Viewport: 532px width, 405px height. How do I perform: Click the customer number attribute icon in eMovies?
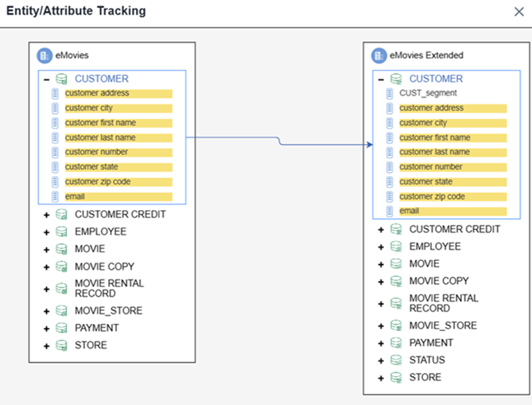[x=55, y=152]
